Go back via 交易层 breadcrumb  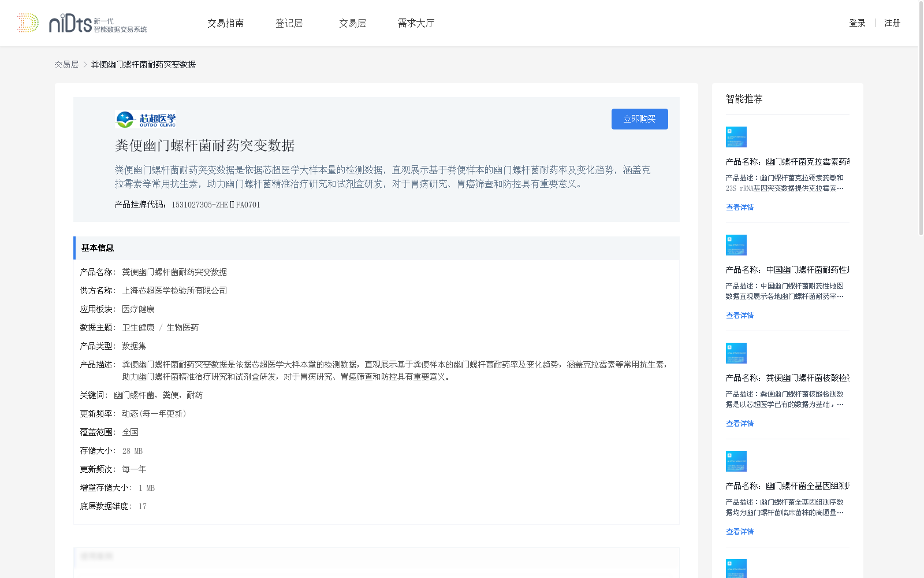66,65
